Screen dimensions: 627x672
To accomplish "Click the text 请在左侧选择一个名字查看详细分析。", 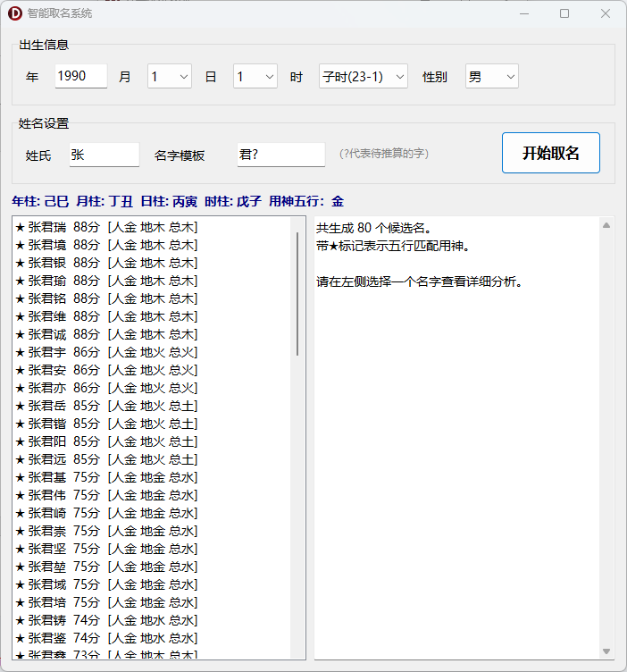I will click(419, 281).
